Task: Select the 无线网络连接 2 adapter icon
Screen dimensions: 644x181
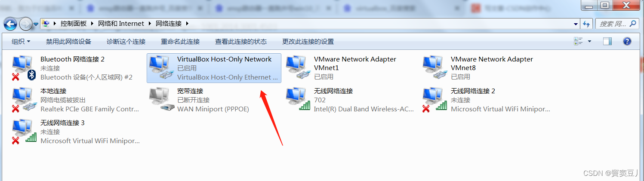Action: (x=435, y=100)
